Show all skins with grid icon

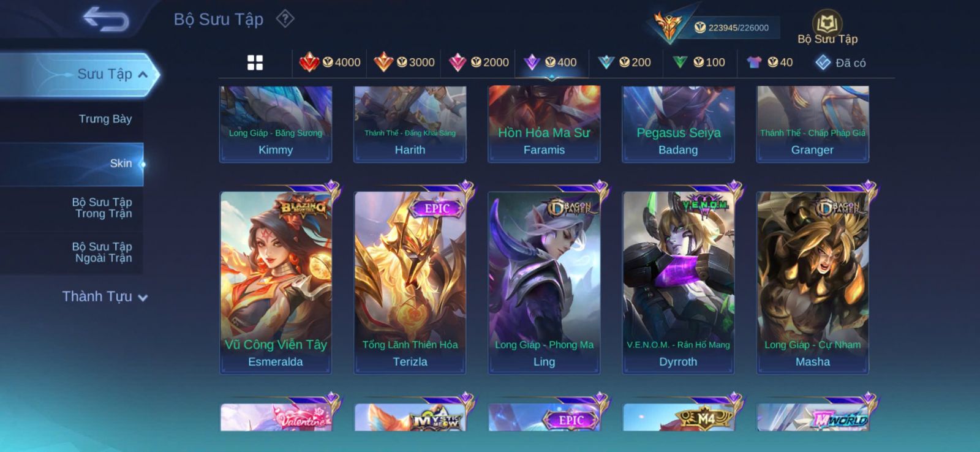pyautogui.click(x=255, y=62)
